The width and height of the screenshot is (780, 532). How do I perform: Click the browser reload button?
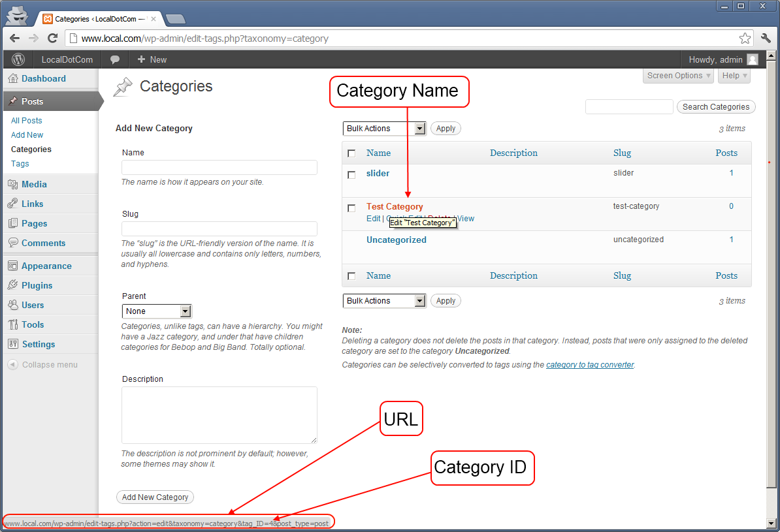pyautogui.click(x=53, y=39)
